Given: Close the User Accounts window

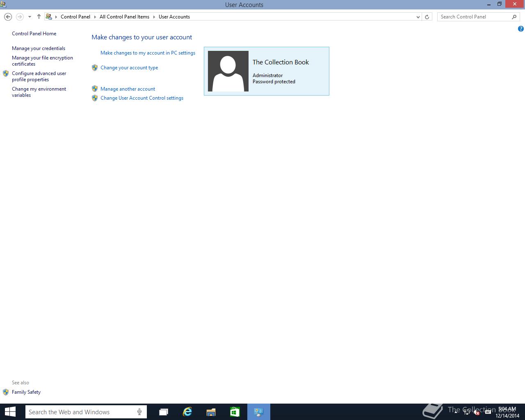Looking at the screenshot, I should 515,5.
